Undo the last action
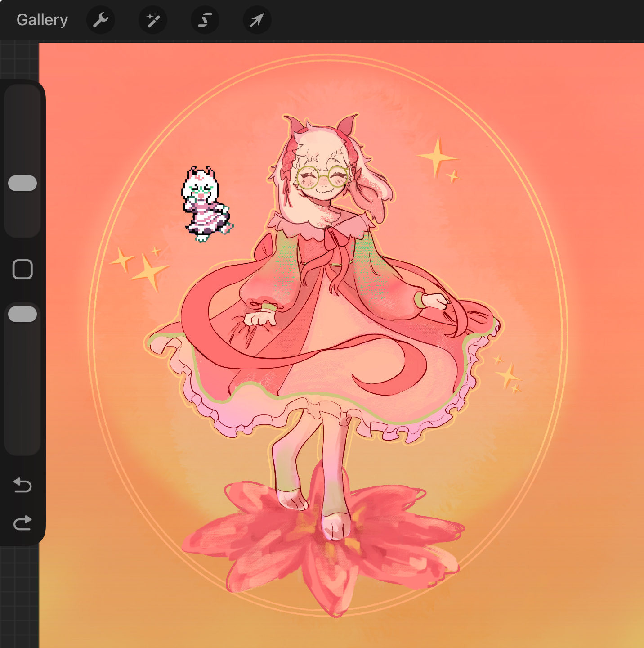This screenshot has height=648, width=644. pos(22,485)
